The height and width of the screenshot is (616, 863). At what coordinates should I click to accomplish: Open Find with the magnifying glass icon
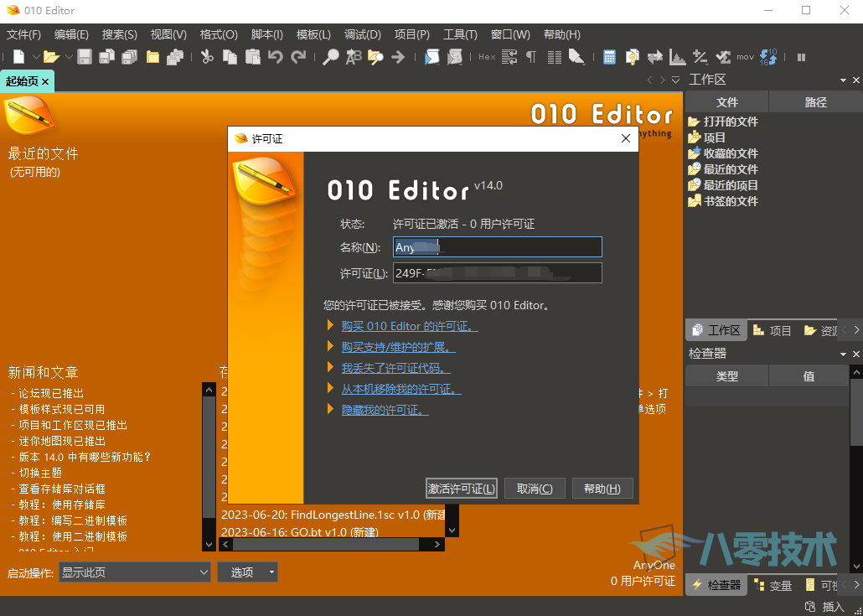(330, 57)
